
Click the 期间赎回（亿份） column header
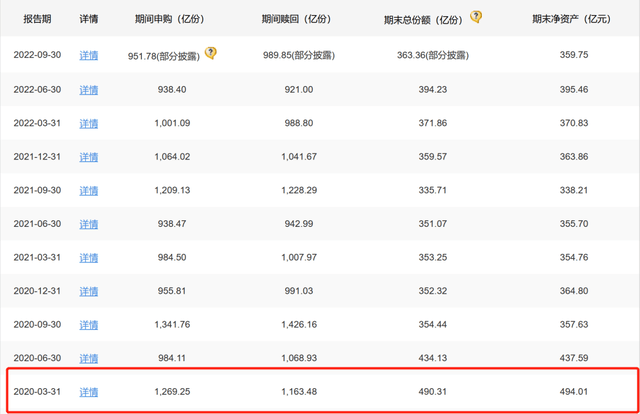296,19
